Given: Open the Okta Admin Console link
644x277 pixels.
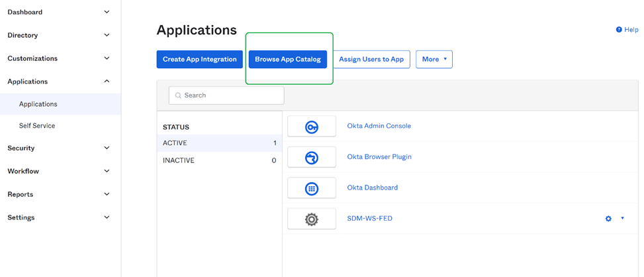Looking at the screenshot, I should click(379, 126).
